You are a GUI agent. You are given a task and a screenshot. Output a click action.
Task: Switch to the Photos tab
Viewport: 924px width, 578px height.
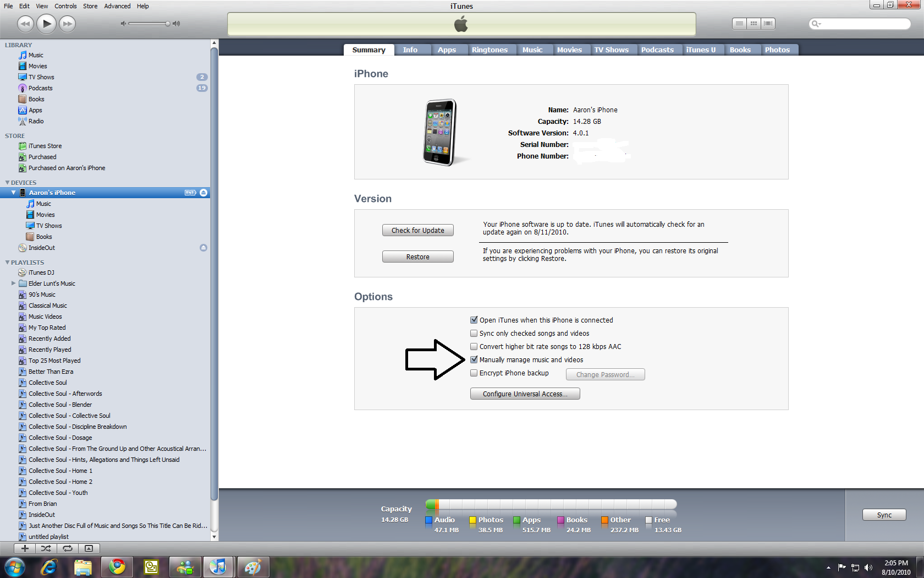(777, 50)
